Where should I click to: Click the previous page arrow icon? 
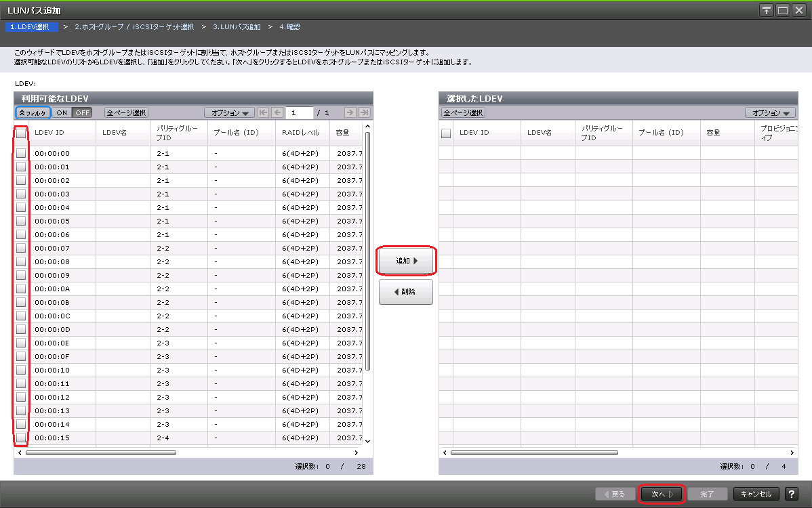coord(277,113)
